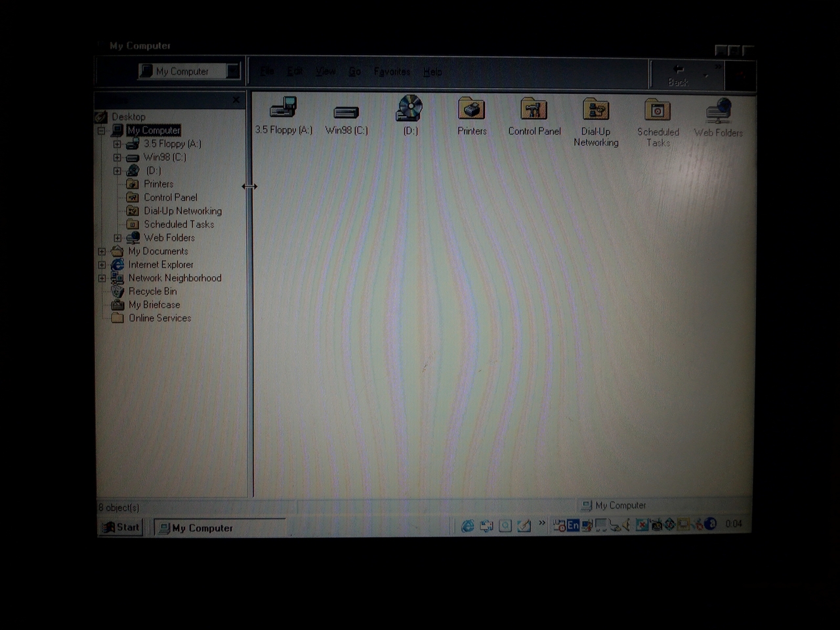The image size is (840, 630).
Task: Open the Web Folders icon
Action: [x=719, y=112]
